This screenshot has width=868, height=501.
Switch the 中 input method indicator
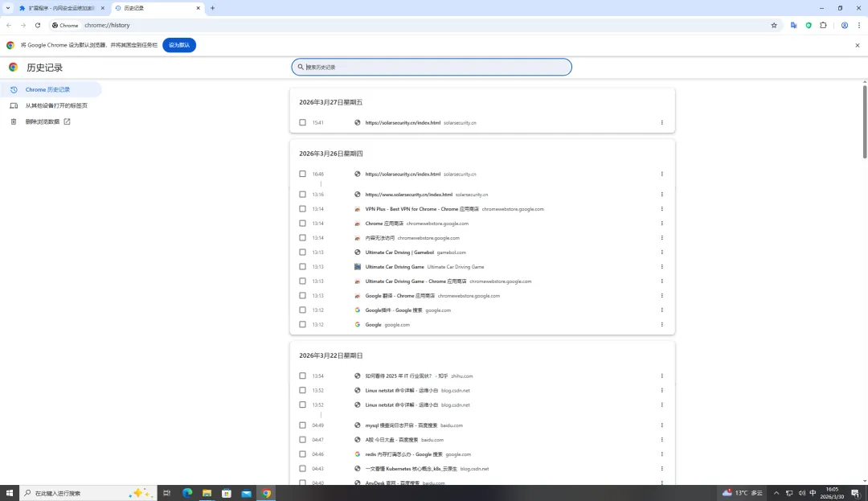[x=813, y=493]
